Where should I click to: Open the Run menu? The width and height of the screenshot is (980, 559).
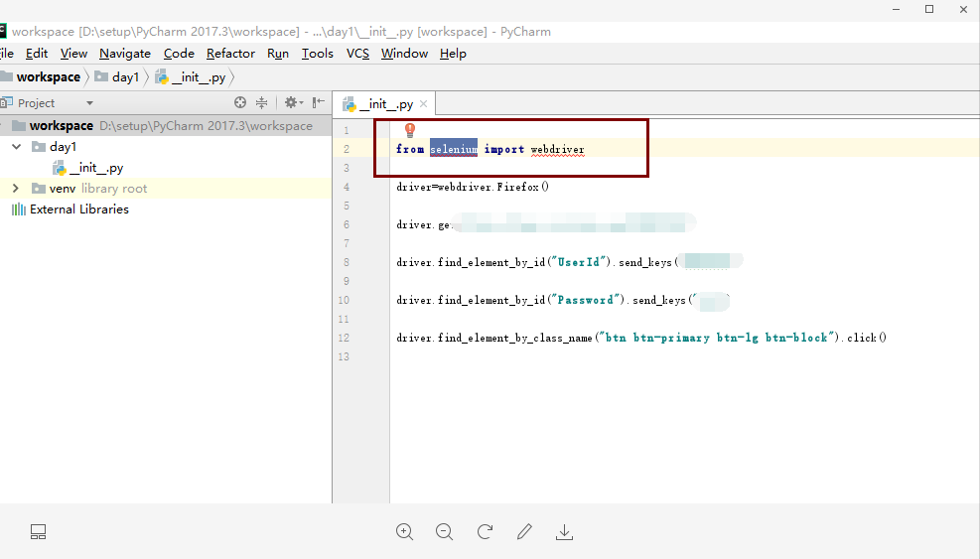[x=277, y=54]
